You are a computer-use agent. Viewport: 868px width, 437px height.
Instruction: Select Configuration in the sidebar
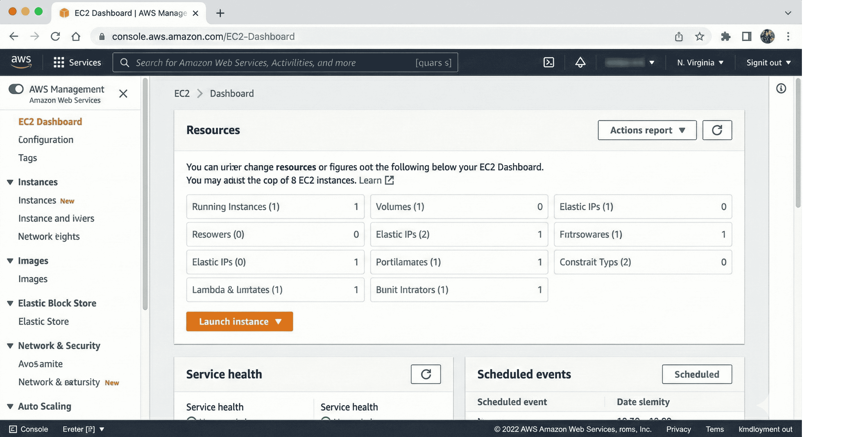point(46,140)
